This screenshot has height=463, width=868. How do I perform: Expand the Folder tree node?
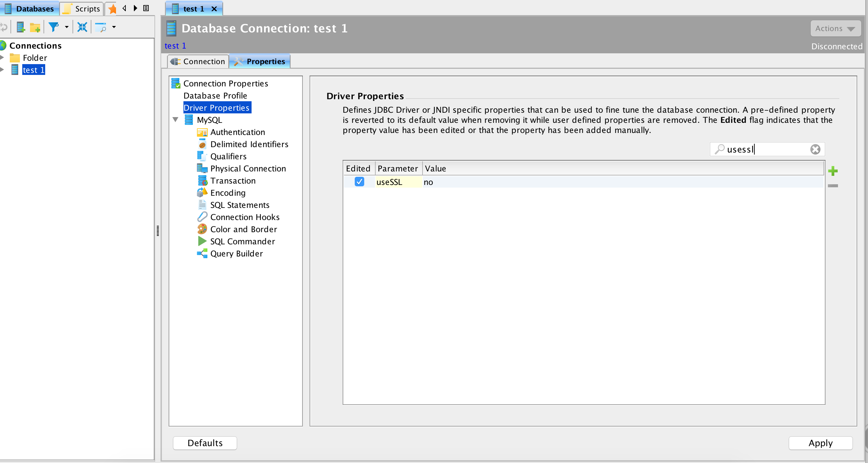click(x=2, y=58)
